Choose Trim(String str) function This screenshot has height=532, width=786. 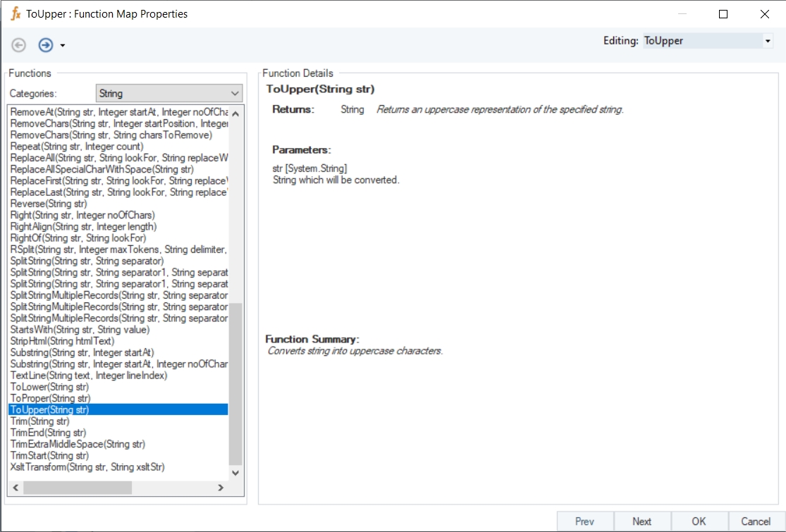coord(40,421)
